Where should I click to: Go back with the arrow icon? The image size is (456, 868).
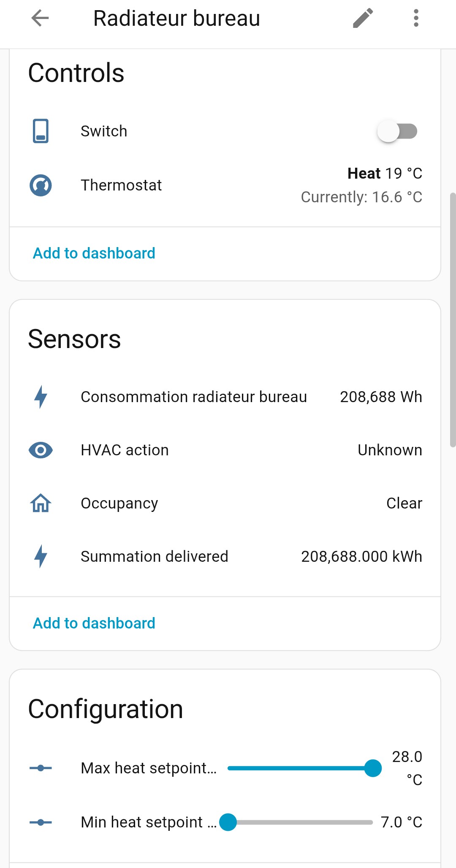click(40, 18)
